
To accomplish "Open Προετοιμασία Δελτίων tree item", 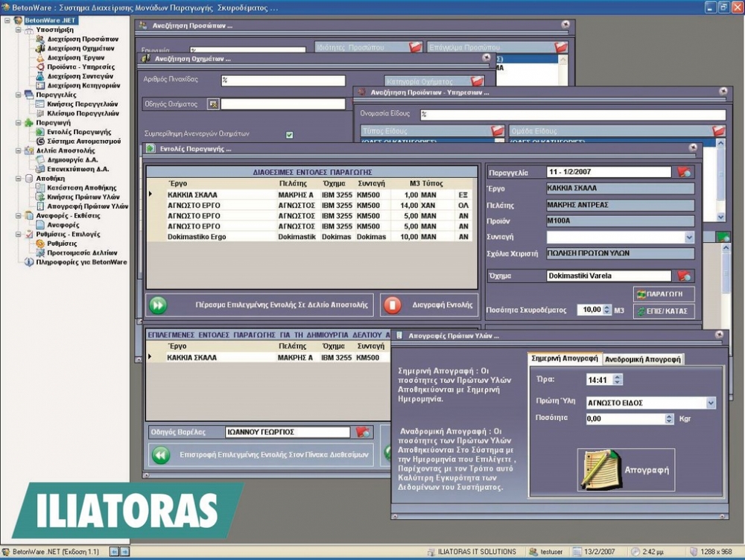I will pyautogui.click(x=82, y=252).
